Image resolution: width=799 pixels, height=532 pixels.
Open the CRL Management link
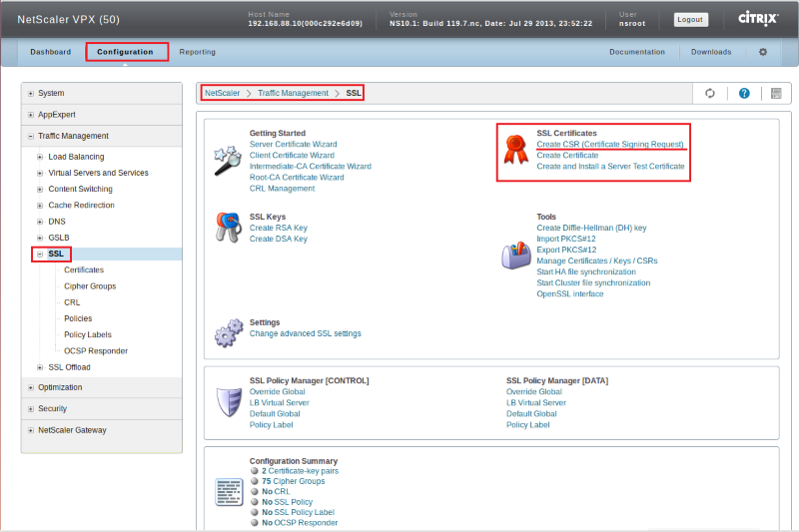282,189
